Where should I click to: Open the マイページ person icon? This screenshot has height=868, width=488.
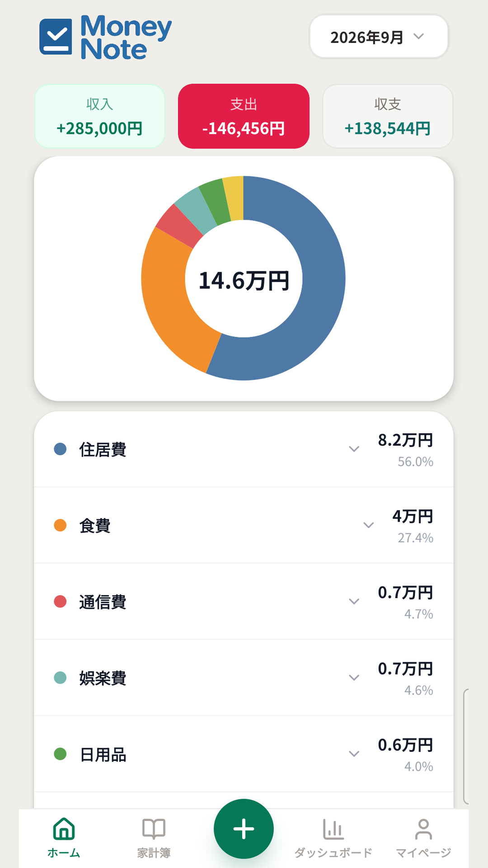(423, 829)
